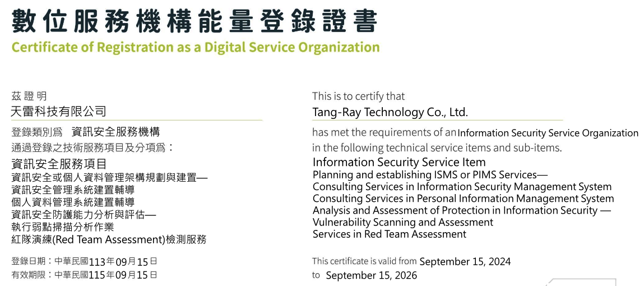
Task: Click the 資訊安全服務機構 category text
Action: [115, 132]
